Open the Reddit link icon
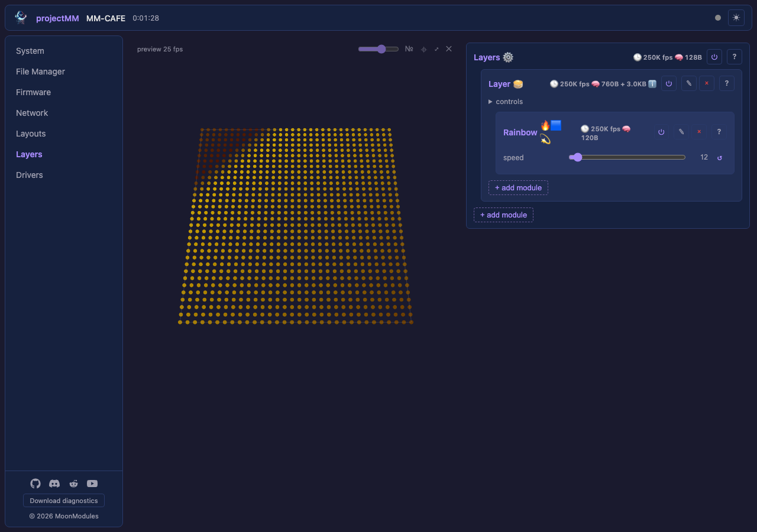Image resolution: width=757 pixels, height=532 pixels. pos(73,484)
